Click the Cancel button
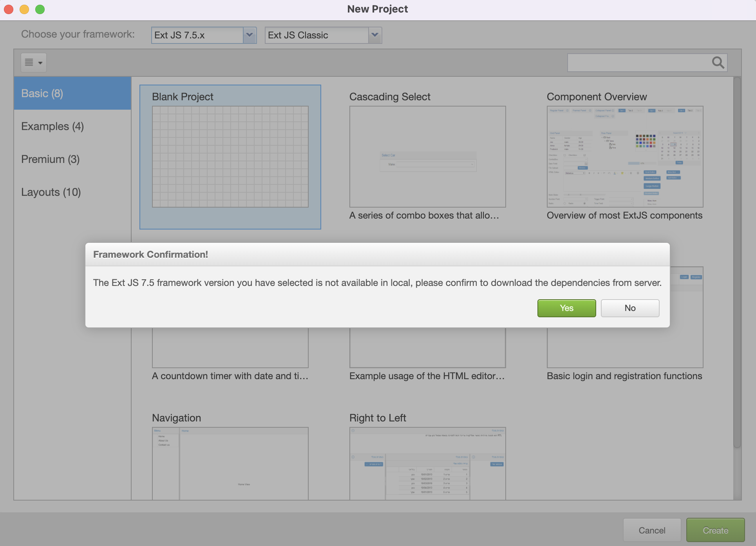This screenshot has height=546, width=756. tap(652, 530)
